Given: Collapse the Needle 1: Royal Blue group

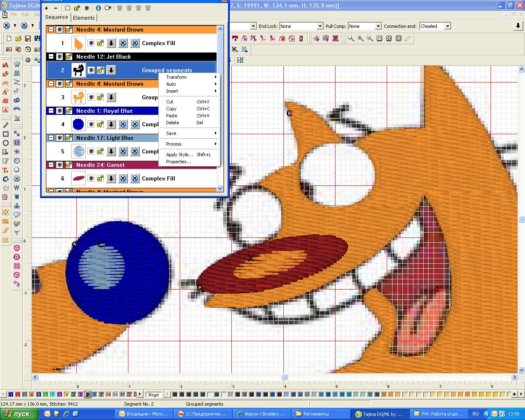Looking at the screenshot, I should point(51,111).
